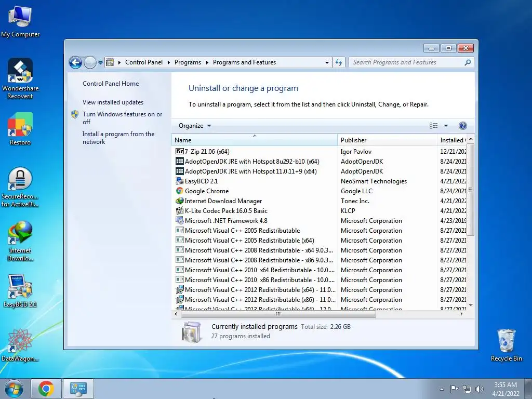Viewport: 532px width, 399px height.
Task: Click the Action Center flag tray icon
Action: [x=454, y=389]
